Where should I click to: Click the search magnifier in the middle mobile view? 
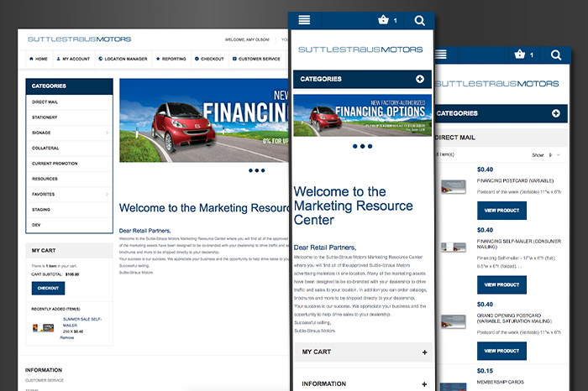pos(420,20)
